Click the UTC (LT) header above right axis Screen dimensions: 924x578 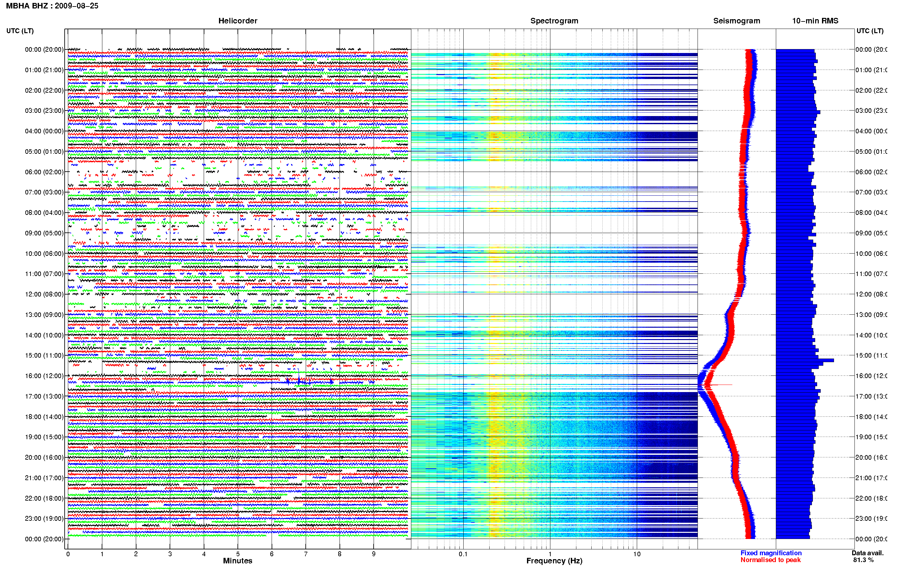click(870, 31)
